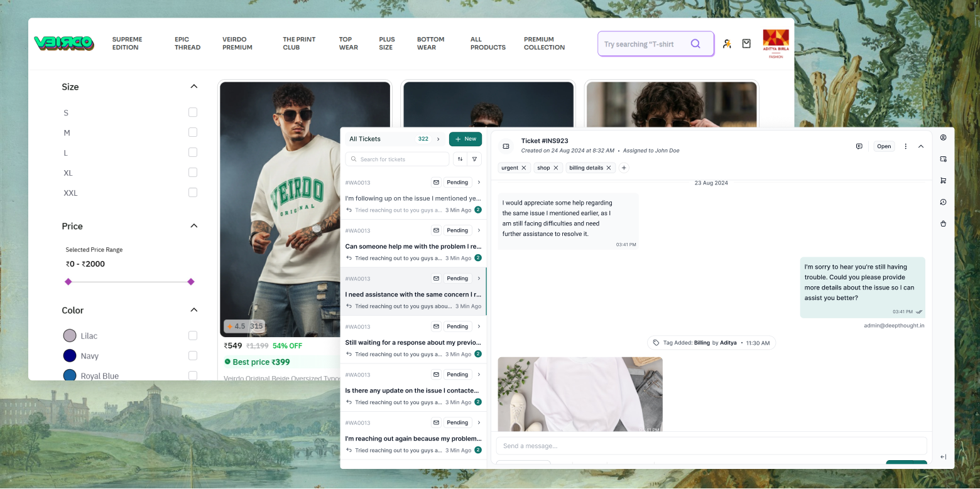
Task: Tick the size M checkbox
Action: tap(193, 132)
